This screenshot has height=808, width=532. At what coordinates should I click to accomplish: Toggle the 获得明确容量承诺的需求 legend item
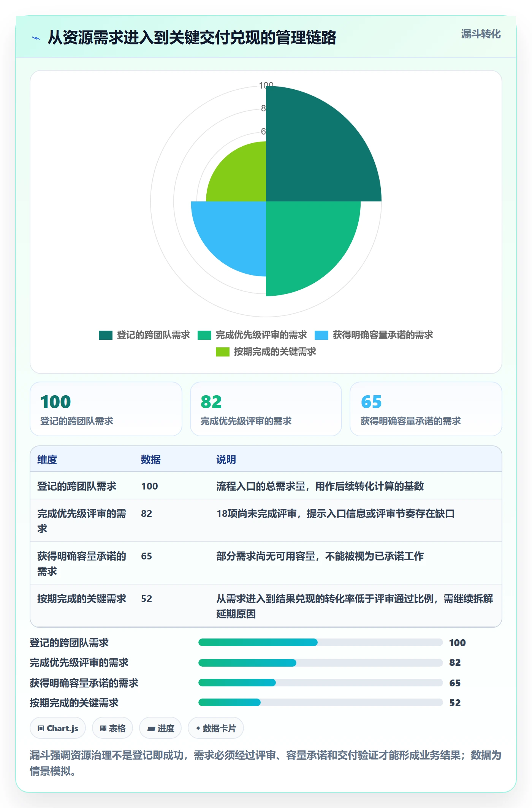374,335
